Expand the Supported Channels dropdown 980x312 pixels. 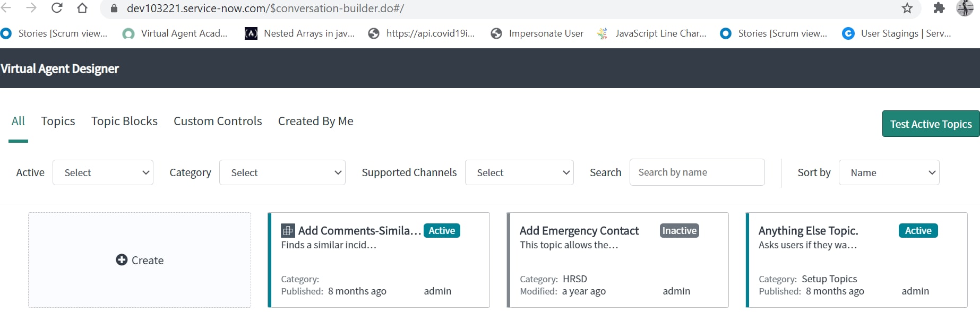519,172
